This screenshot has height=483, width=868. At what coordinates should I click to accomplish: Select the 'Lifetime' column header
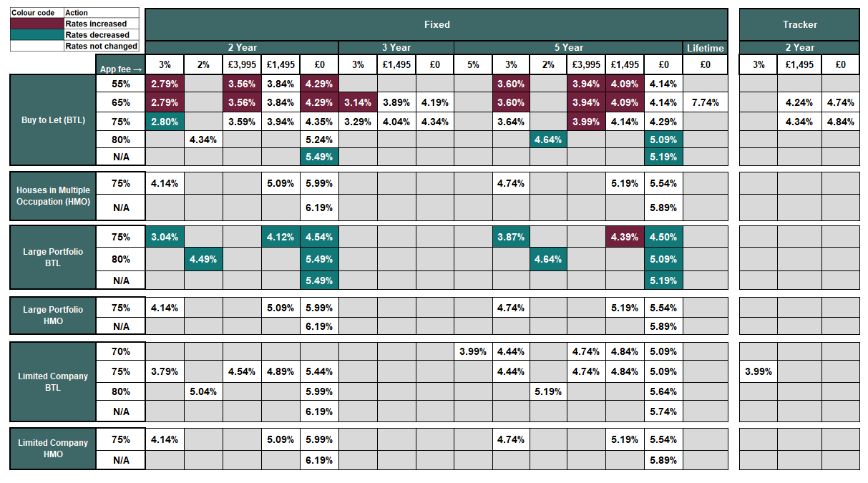pos(705,48)
